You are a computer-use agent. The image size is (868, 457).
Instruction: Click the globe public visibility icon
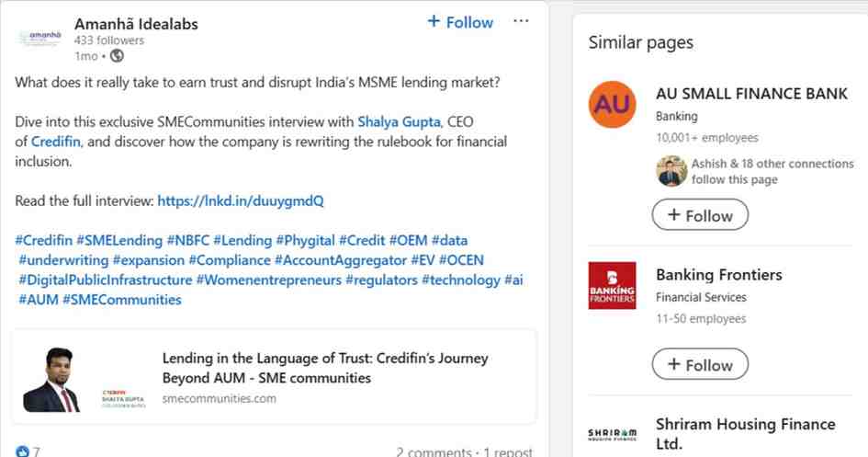pos(117,56)
